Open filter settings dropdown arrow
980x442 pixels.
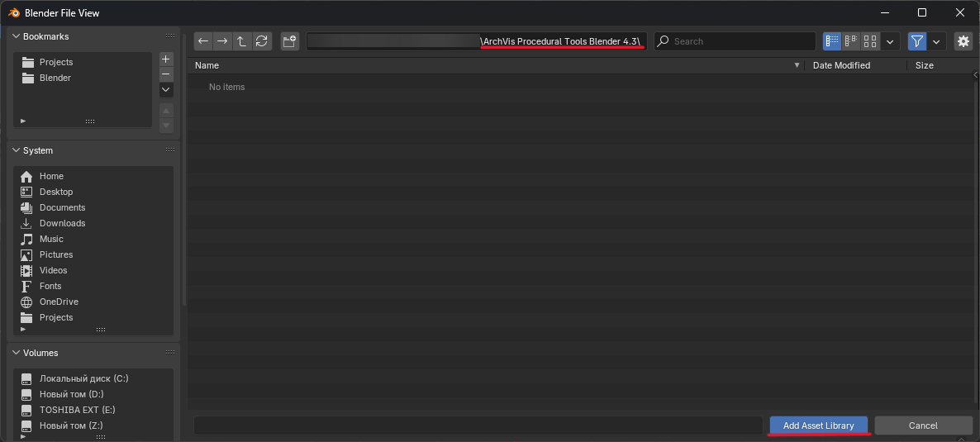(x=935, y=41)
